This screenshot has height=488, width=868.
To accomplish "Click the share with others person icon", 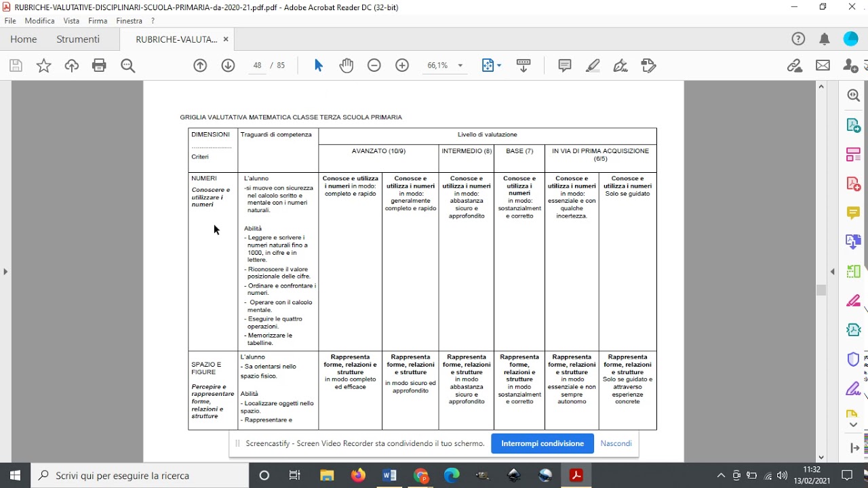I will click(x=850, y=66).
